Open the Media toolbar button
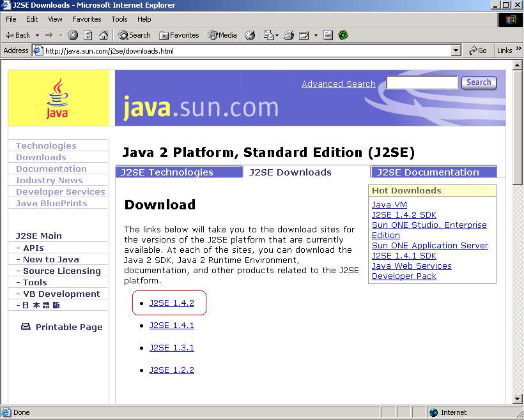The image size is (524, 420). [x=222, y=35]
